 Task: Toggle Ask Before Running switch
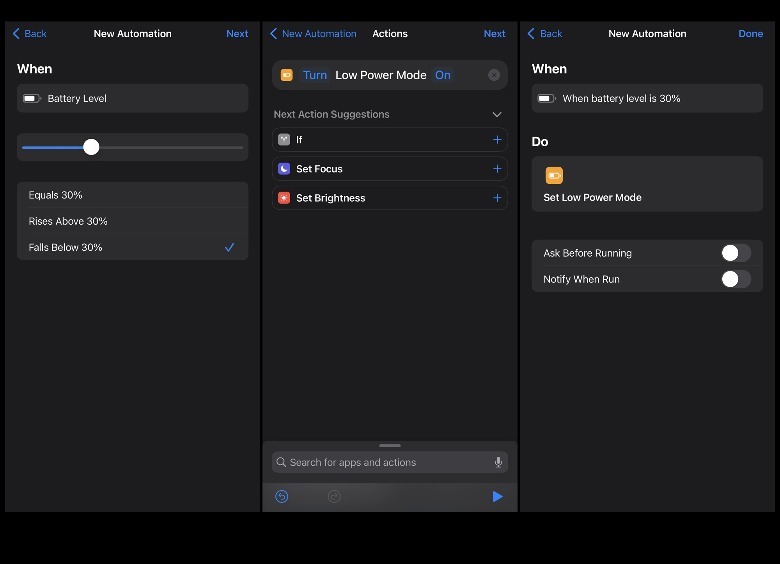coord(736,253)
